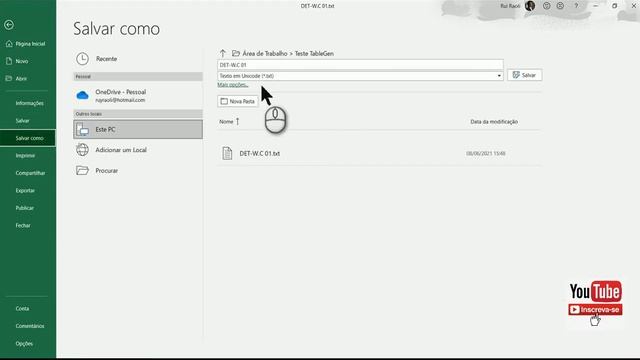Sort by Data da modificação column
This screenshot has width=640, height=360.
pos(494,122)
